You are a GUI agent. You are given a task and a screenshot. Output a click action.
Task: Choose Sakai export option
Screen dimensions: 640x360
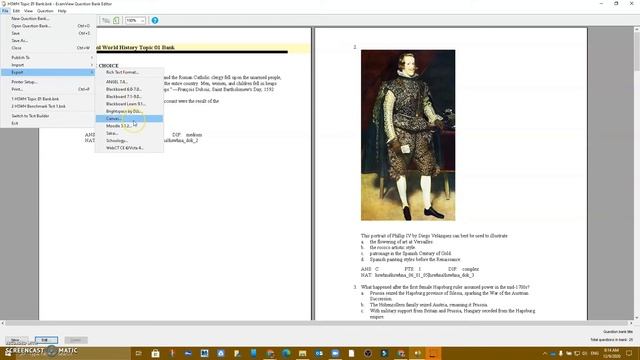(x=129, y=133)
